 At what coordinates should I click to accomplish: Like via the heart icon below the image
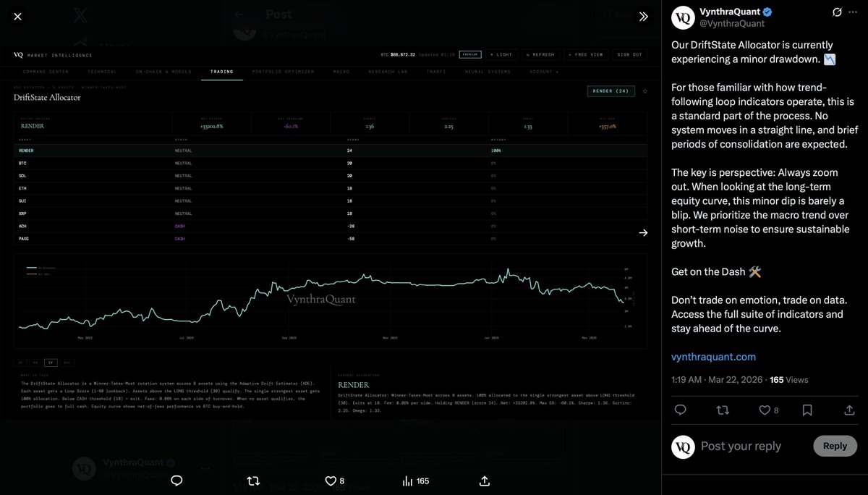331,481
